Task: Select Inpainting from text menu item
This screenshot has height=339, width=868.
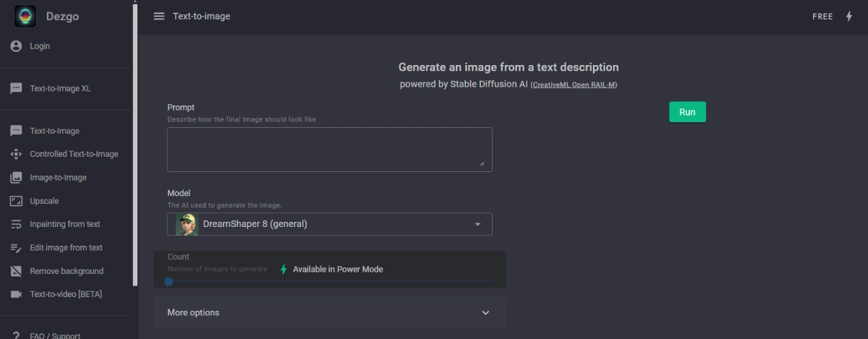Action: point(65,224)
